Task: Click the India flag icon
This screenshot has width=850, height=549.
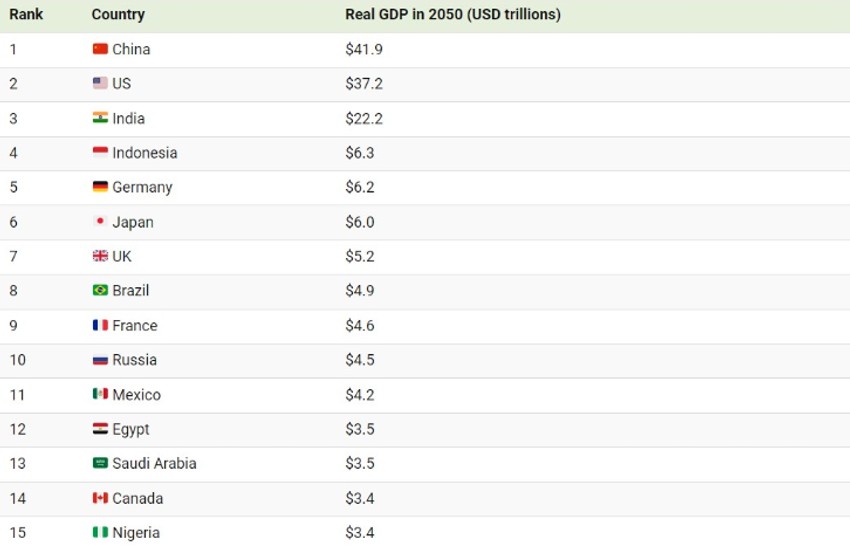Action: coord(100,118)
